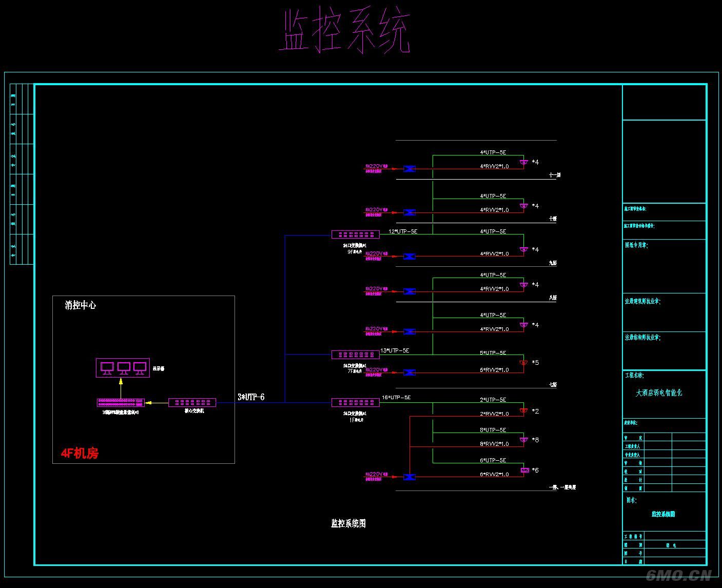Click the large magenta 监控系统 title
Viewport: 722px width, 588px height.
click(x=345, y=31)
